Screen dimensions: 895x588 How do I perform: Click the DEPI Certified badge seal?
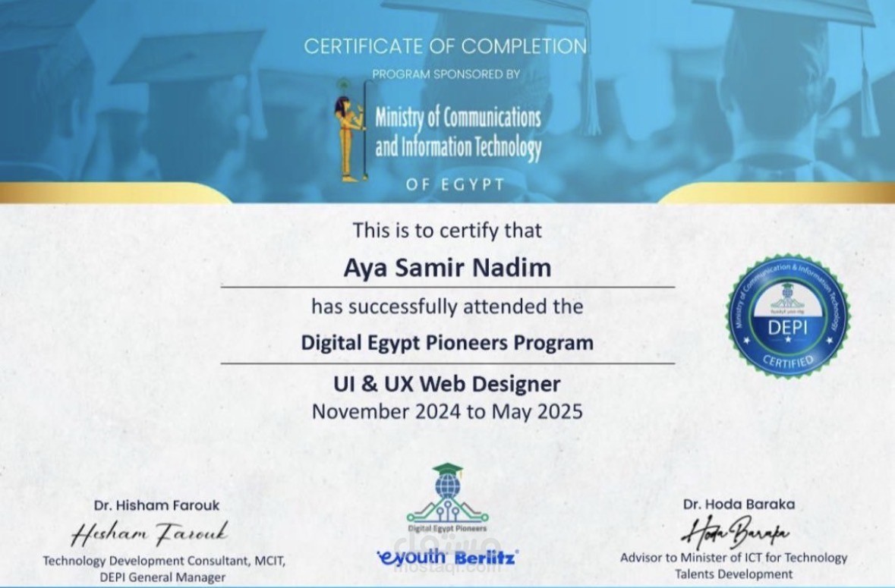(788, 316)
